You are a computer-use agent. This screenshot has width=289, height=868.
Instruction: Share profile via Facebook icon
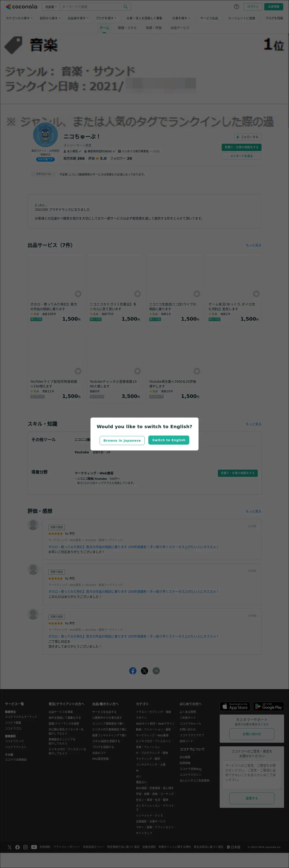click(133, 671)
